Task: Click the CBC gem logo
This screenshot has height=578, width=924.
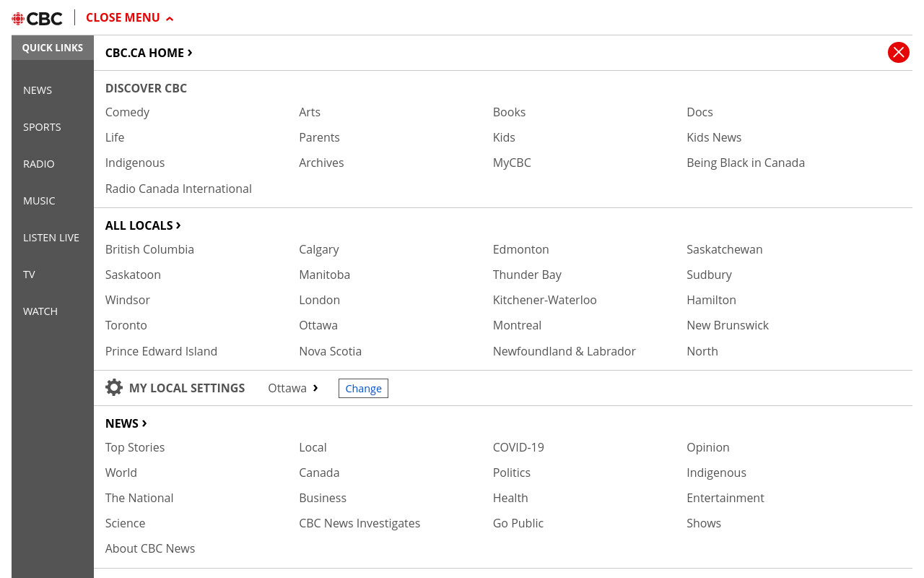Action: (37, 18)
